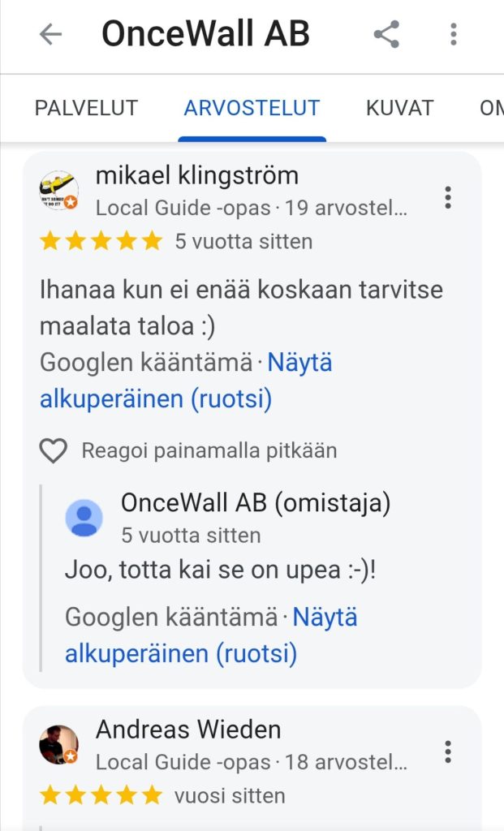The height and width of the screenshot is (831, 504).
Task: Open the KUVAT tab
Action: tap(400, 108)
